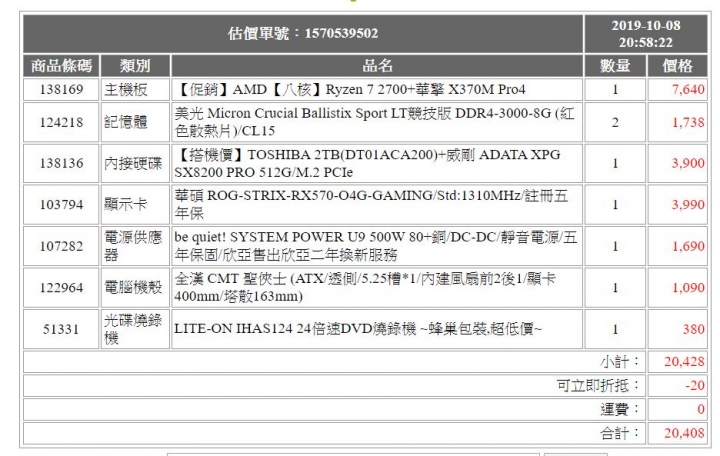The width and height of the screenshot is (720, 456).
Task: Click quantity 1 in the 光碟燒錄機 row
Action: tap(615, 329)
